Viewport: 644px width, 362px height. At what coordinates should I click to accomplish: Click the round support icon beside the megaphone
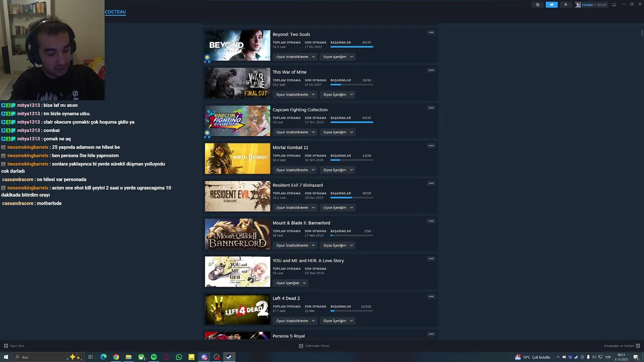[x=537, y=5]
